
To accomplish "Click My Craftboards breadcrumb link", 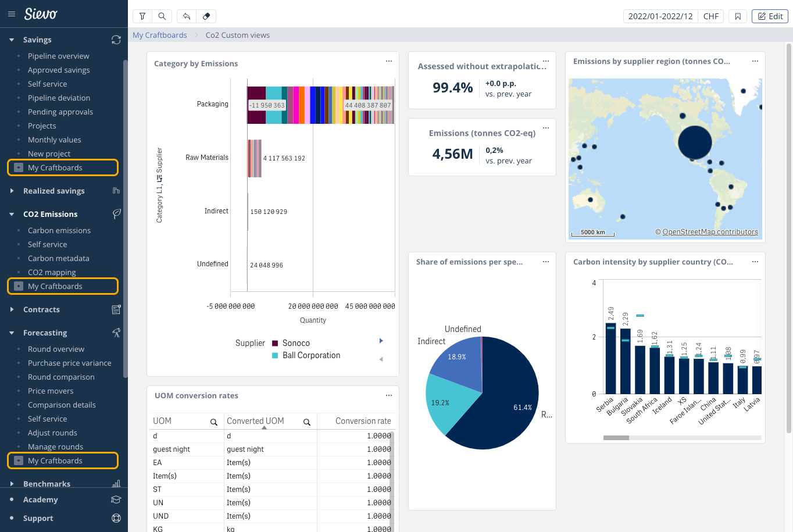I will [x=160, y=35].
